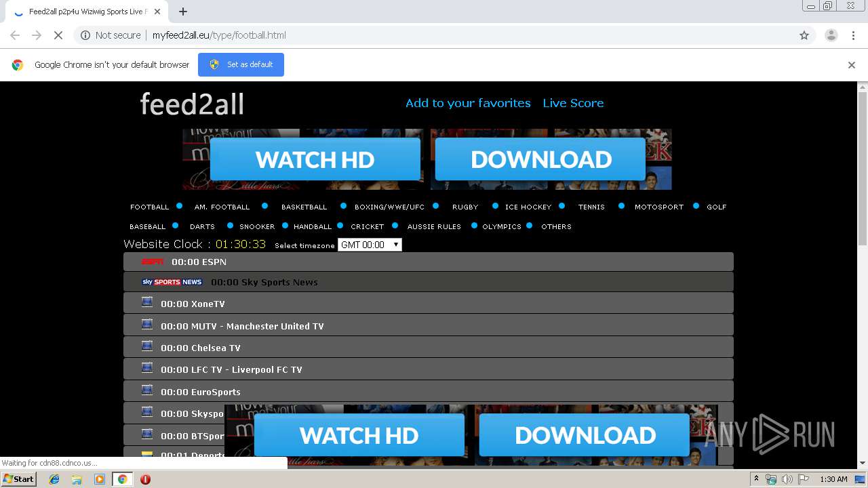Open the Windows Start menu
This screenshot has width=868, height=488.
pos(18,479)
